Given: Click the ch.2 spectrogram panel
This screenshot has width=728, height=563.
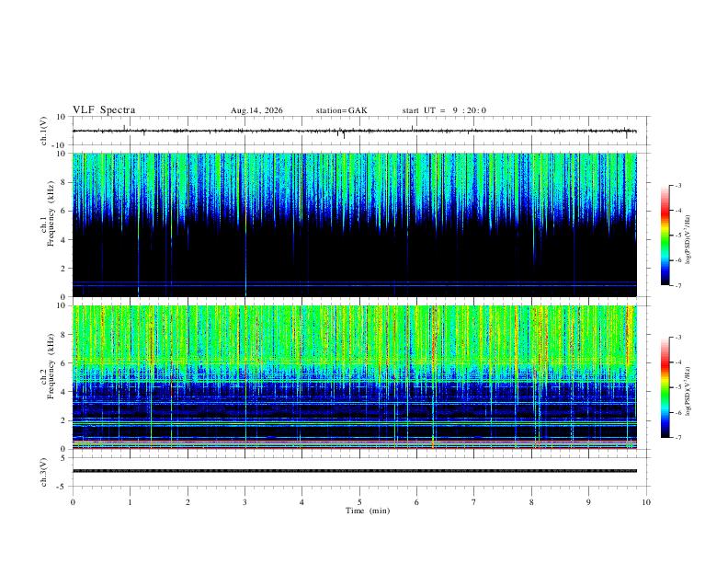Looking at the screenshot, I should (355, 377).
